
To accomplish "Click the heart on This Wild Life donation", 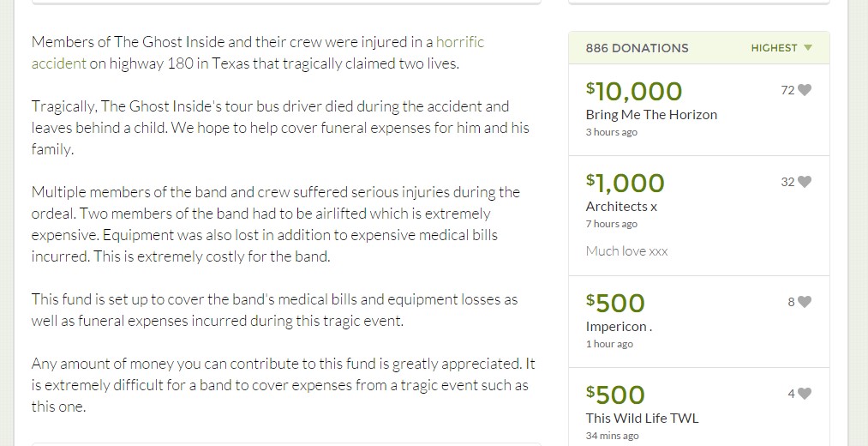I will pos(805,394).
